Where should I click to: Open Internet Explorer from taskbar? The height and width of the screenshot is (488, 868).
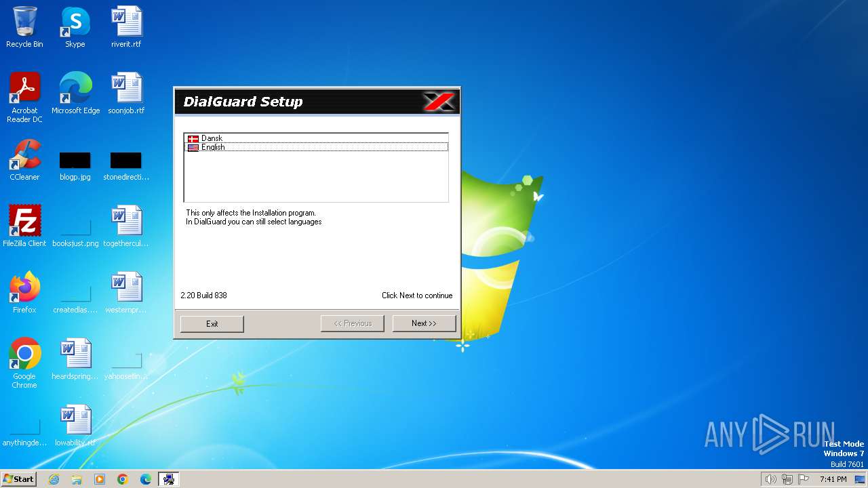pos(54,479)
